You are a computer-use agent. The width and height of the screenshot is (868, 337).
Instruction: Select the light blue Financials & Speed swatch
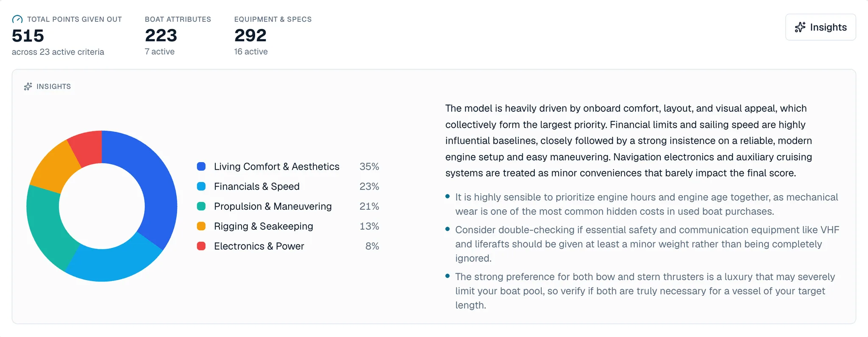201,186
